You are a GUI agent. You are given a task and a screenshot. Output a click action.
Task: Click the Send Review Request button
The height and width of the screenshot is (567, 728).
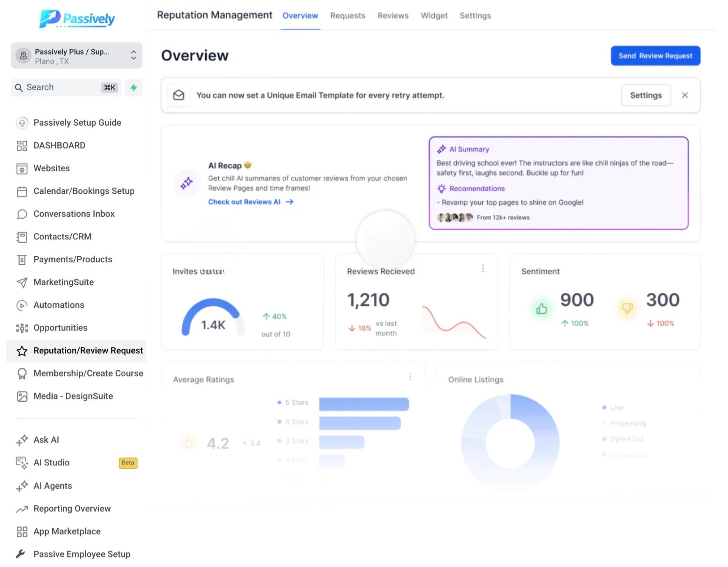pos(655,56)
